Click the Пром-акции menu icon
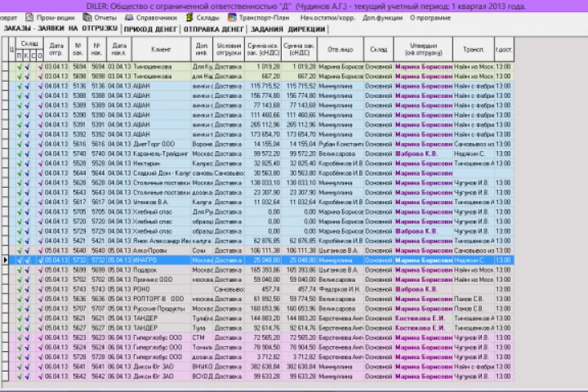Screen dimensions: 588x392 (29, 18)
